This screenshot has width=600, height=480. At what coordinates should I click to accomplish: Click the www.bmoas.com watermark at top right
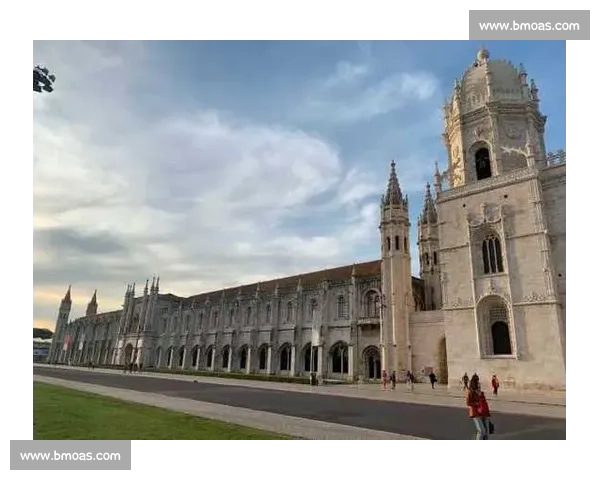(x=527, y=25)
